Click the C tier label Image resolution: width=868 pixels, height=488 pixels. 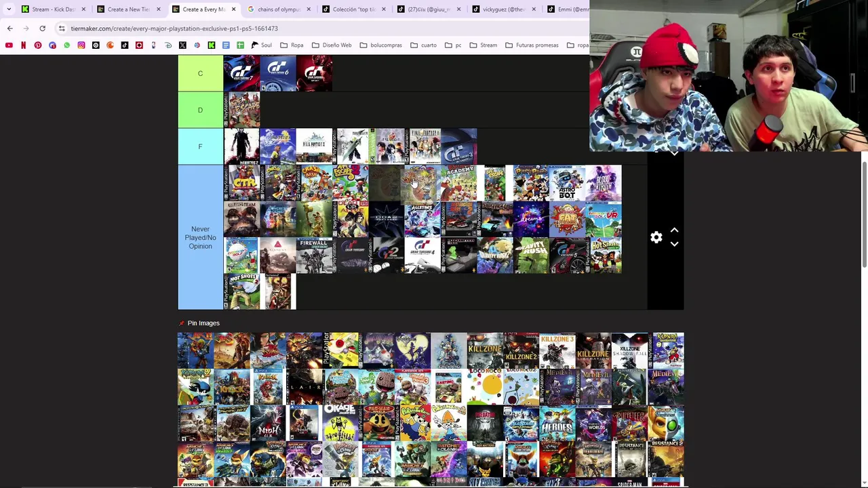200,73
